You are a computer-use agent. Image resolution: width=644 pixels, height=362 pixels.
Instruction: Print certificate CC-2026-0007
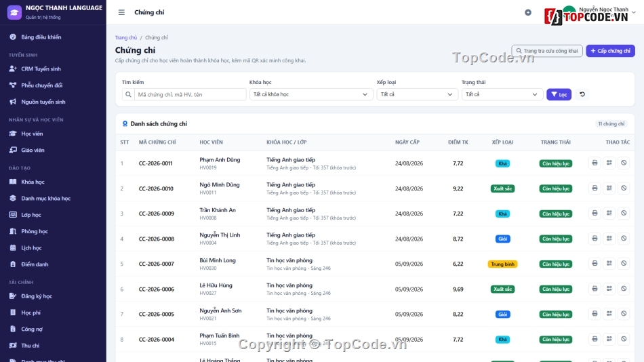[595, 264]
